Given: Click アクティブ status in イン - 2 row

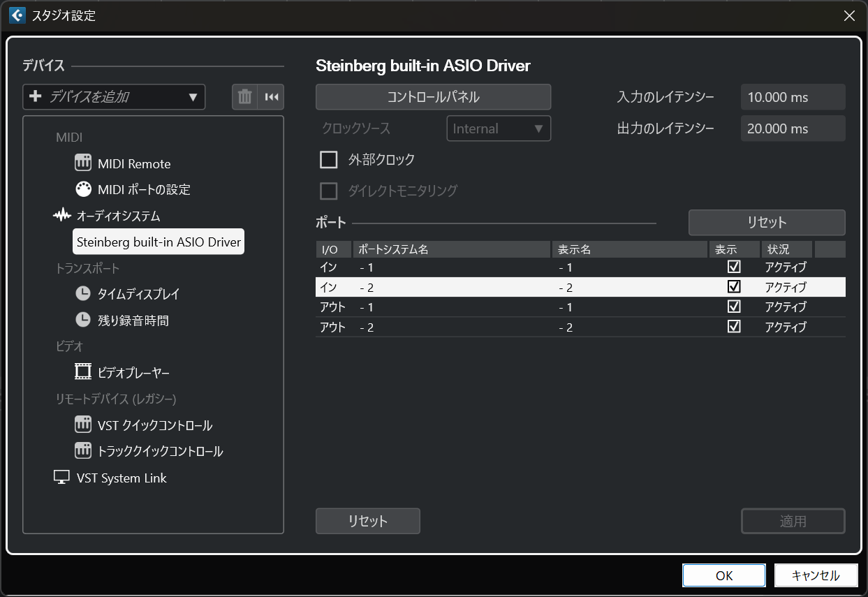Looking at the screenshot, I should point(786,287).
